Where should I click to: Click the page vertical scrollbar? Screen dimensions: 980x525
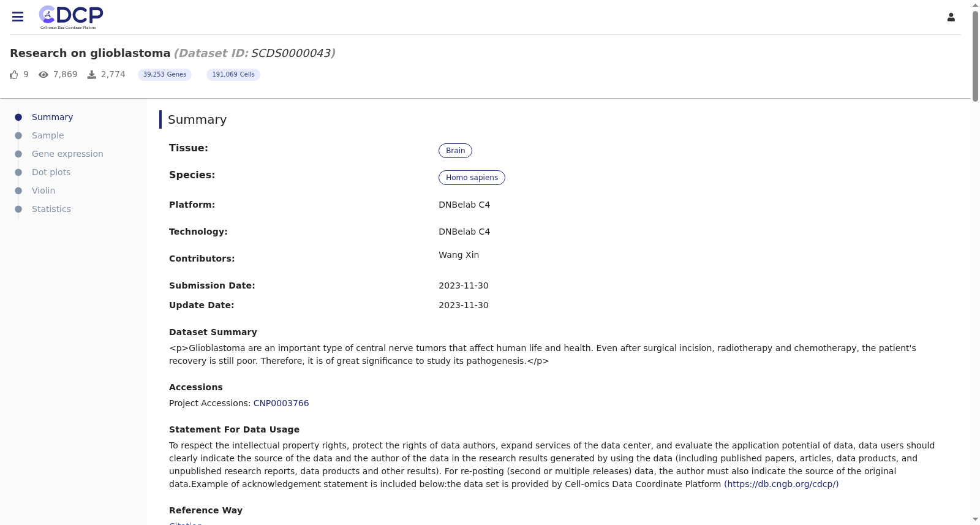coord(975,55)
